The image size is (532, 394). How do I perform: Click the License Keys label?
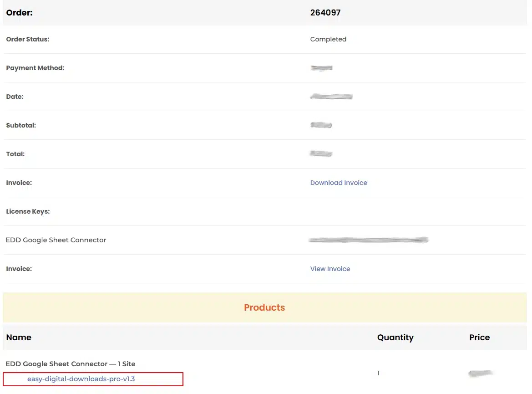point(28,211)
